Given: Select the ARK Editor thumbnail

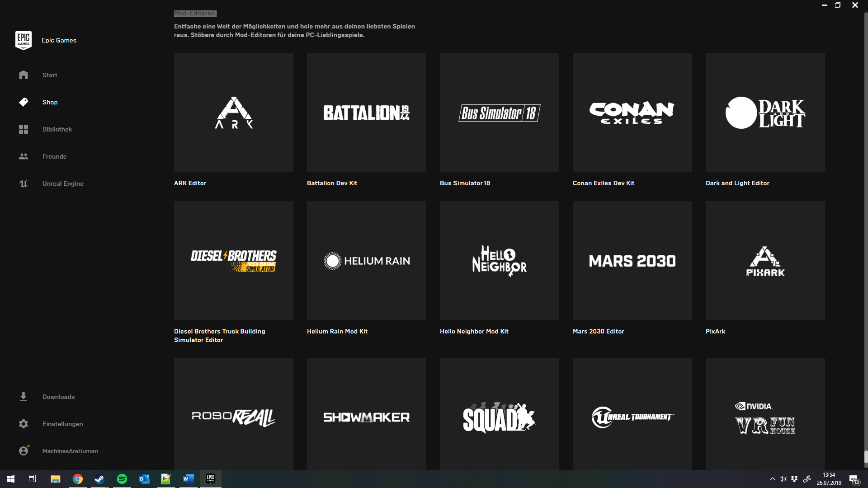Looking at the screenshot, I should 233,113.
